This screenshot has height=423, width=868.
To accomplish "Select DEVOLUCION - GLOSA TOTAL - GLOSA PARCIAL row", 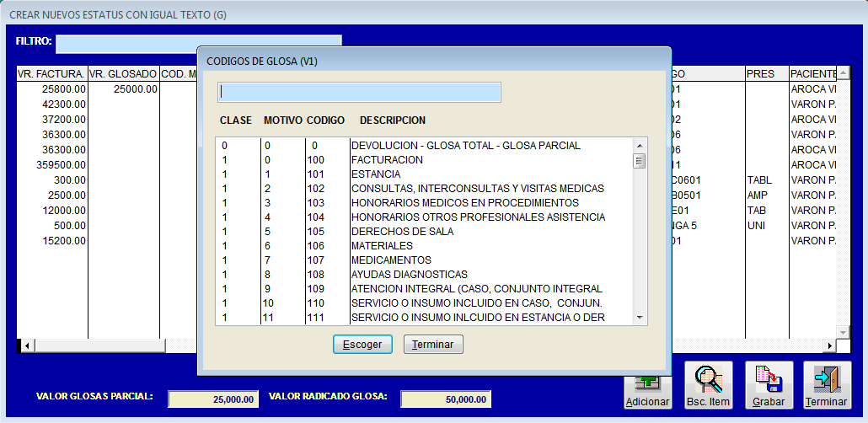I will coord(425,145).
